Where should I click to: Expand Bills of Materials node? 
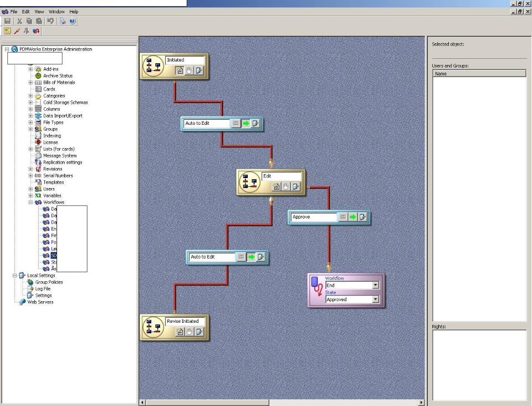pos(30,83)
